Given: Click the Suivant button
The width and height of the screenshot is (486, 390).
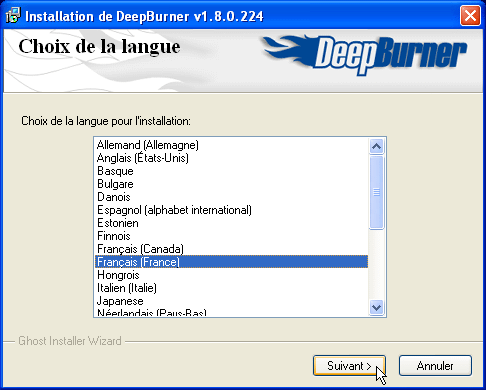Looking at the screenshot, I should (x=349, y=366).
